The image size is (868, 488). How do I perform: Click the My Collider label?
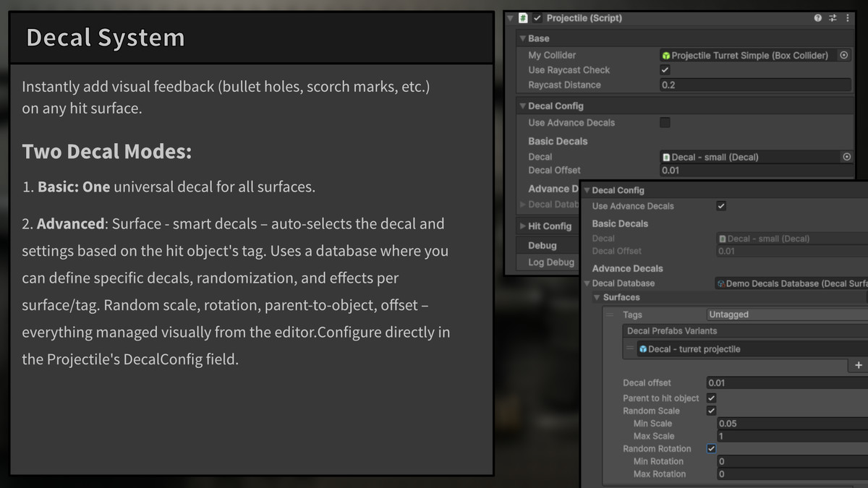click(552, 55)
